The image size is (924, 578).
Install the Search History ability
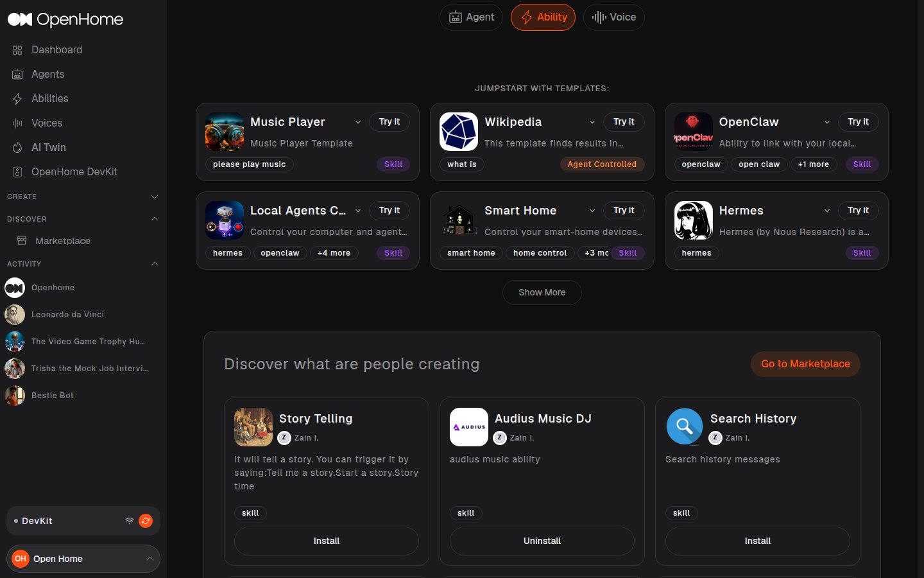pos(758,541)
